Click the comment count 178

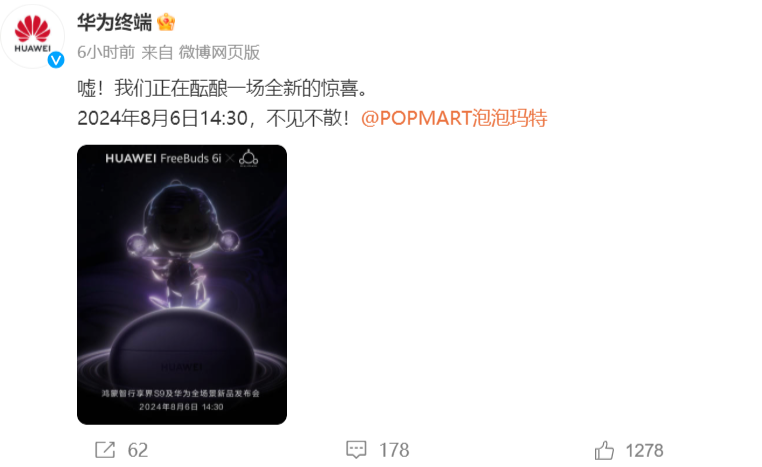coord(394,450)
